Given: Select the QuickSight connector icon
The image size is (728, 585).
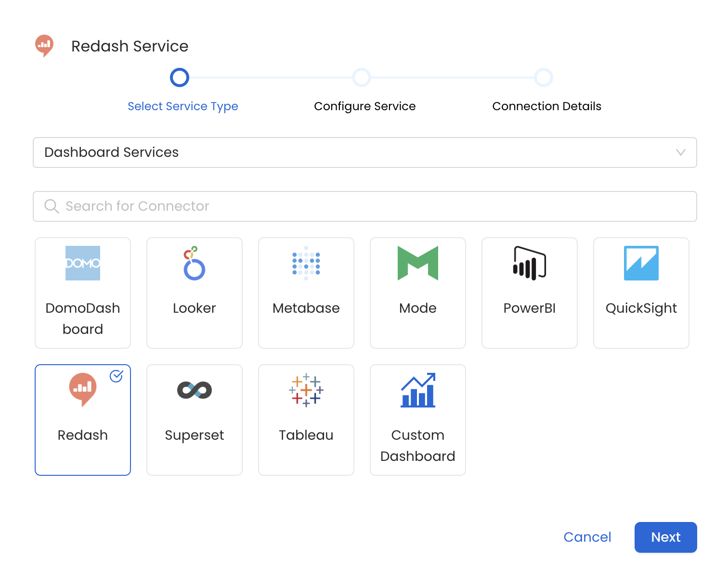Looking at the screenshot, I should [641, 263].
